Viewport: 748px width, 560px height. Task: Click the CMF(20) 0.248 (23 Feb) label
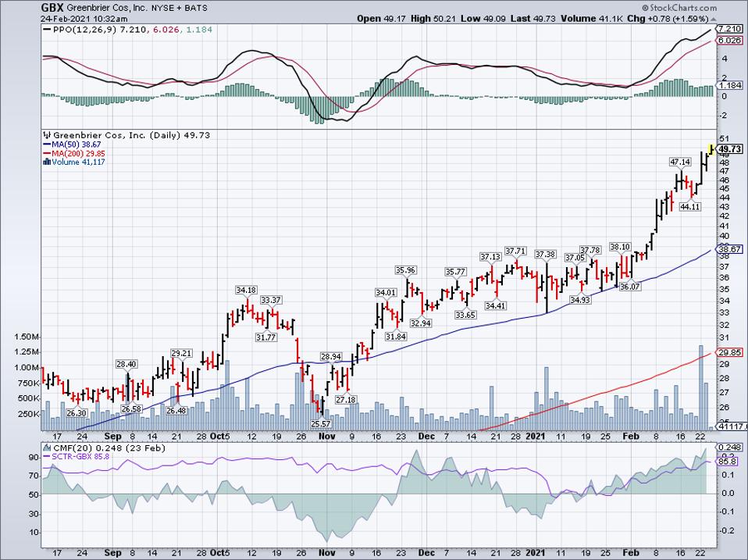(x=109, y=448)
